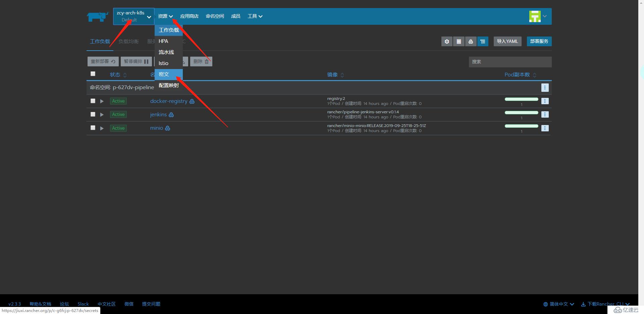Open the namespace p-627dv-pipeline actions menu
Viewport: 644px width, 314px height.
pyautogui.click(x=545, y=88)
